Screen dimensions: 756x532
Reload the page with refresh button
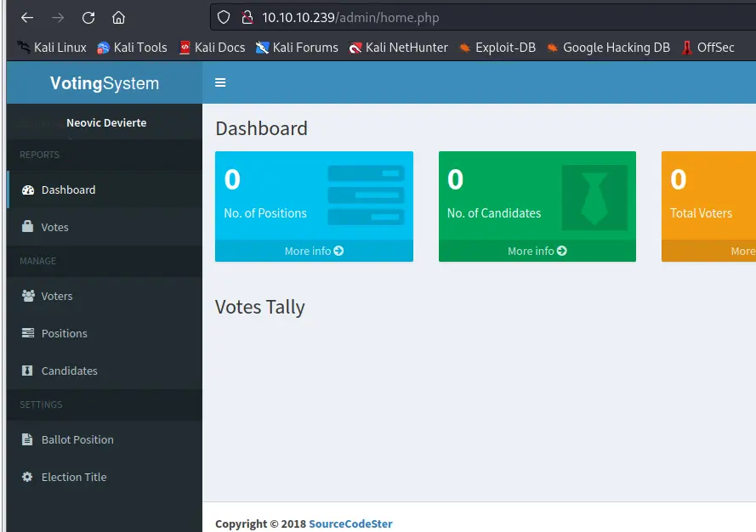click(x=88, y=18)
